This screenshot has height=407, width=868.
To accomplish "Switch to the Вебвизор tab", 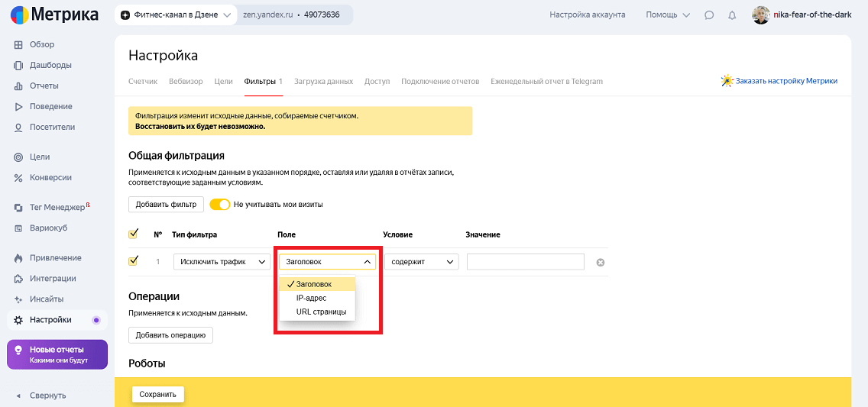I will [x=186, y=82].
